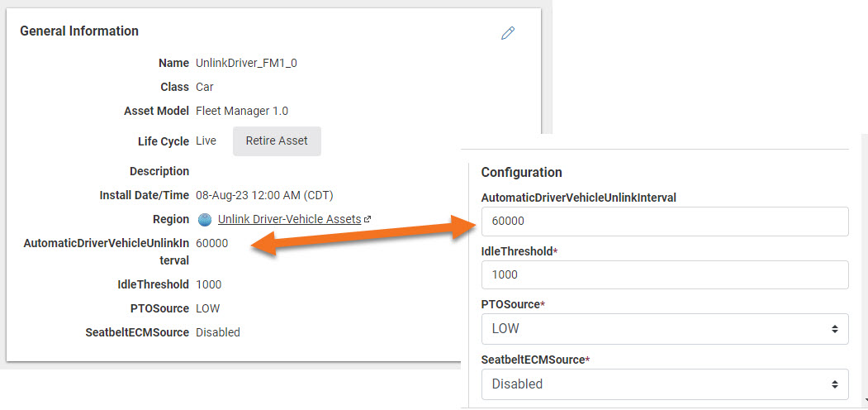Image resolution: width=868 pixels, height=410 pixels.
Task: Click the AutomaticDriverVehicleUnlinkInterval label in Configuration panel
Action: (x=579, y=198)
